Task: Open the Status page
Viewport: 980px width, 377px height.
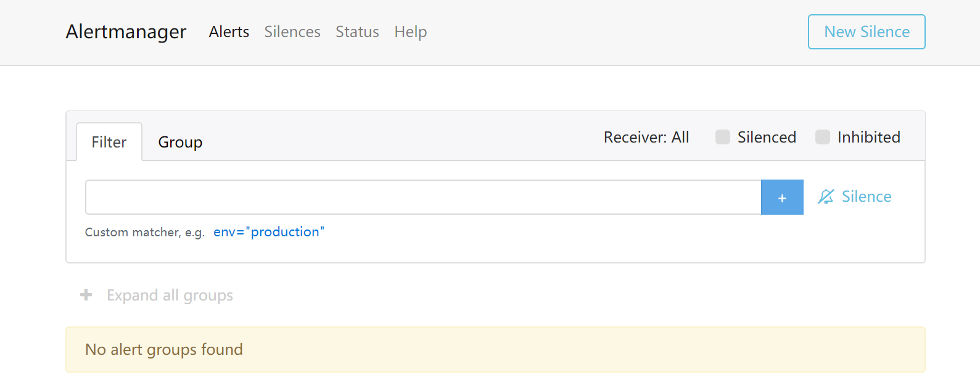Action: 357,31
